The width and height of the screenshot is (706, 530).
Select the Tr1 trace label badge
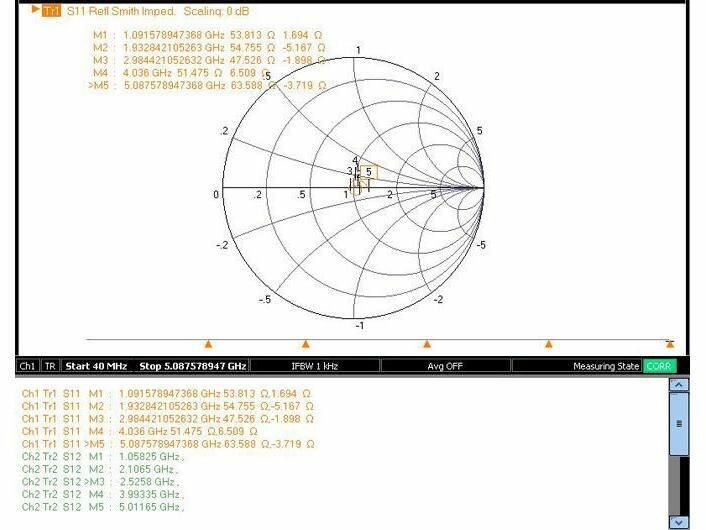click(x=50, y=11)
